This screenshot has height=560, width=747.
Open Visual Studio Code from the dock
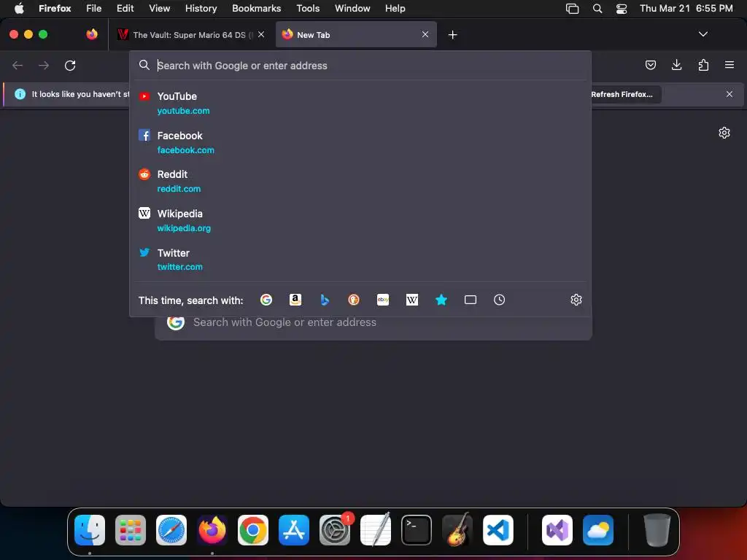498,530
